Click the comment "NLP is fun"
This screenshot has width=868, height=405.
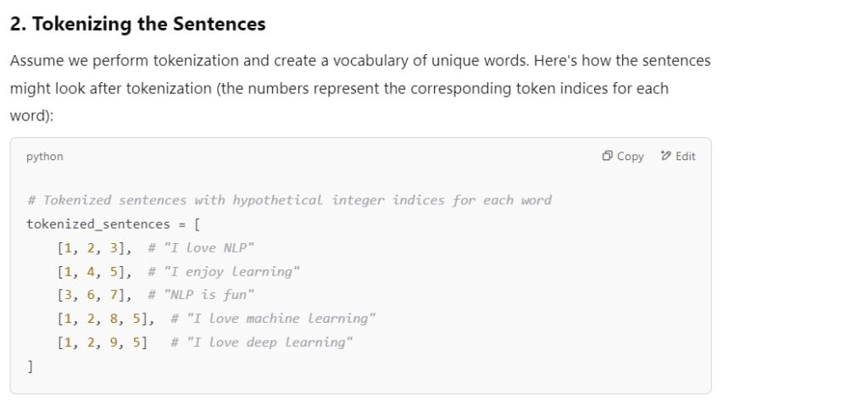pos(201,296)
